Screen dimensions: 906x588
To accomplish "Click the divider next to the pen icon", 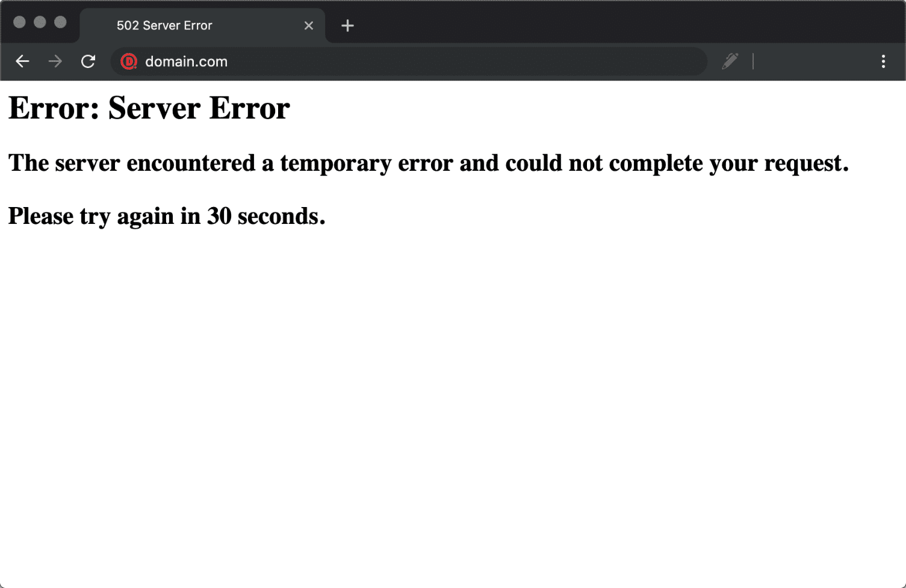I will 753,61.
